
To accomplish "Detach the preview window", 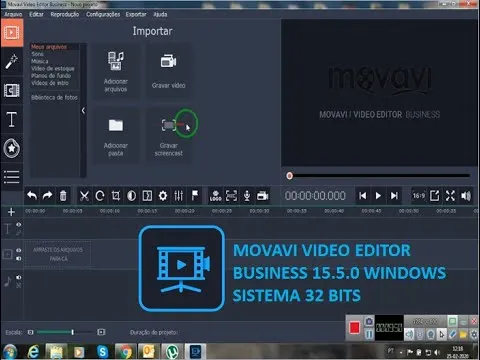I will pos(434,196).
